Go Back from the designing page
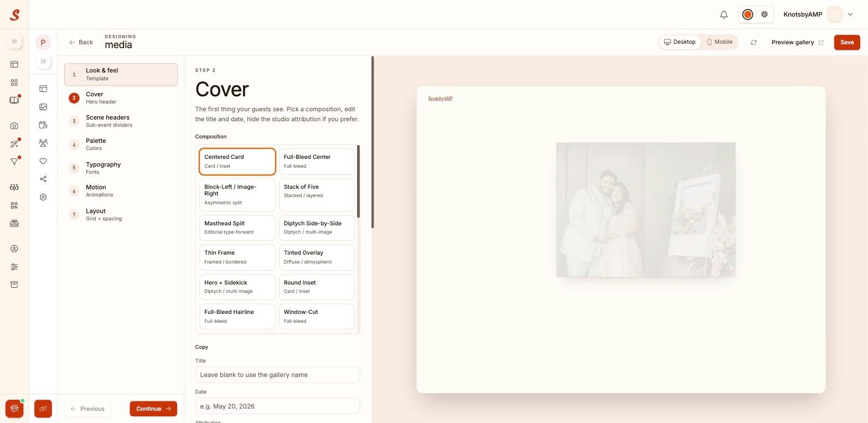This screenshot has height=423, width=868. pos(81,42)
